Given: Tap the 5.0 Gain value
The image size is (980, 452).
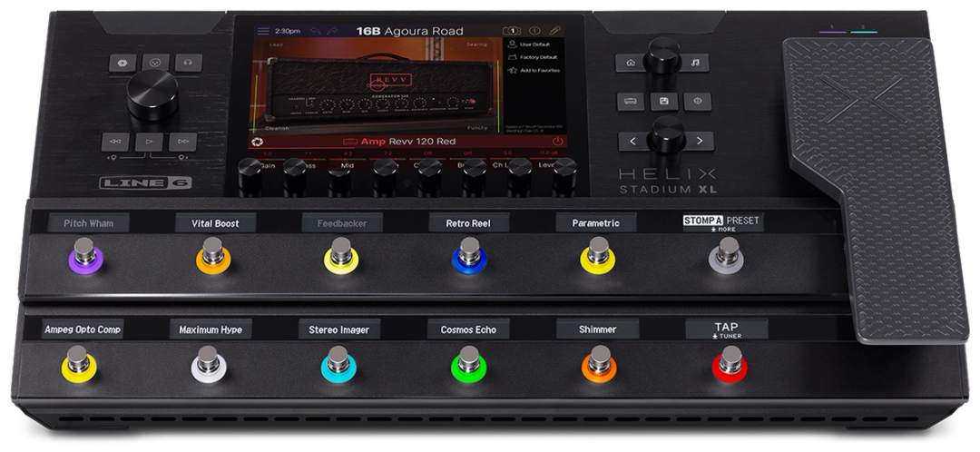Looking at the screenshot, I should 268,153.
